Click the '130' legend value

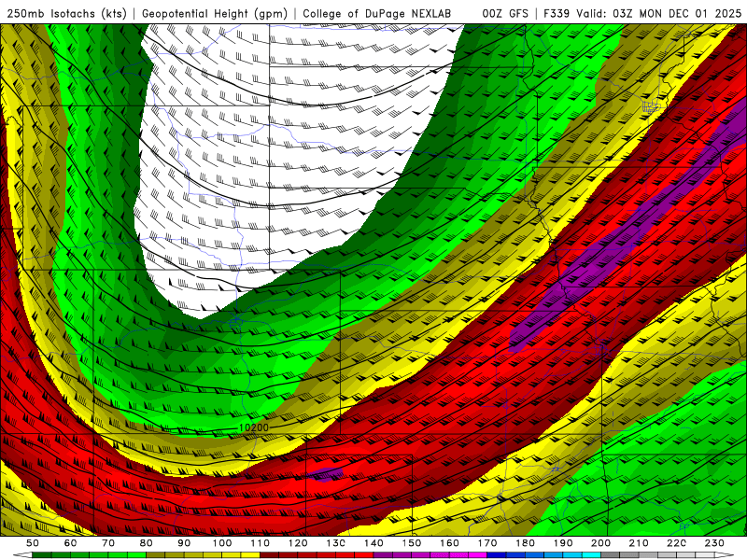click(336, 543)
